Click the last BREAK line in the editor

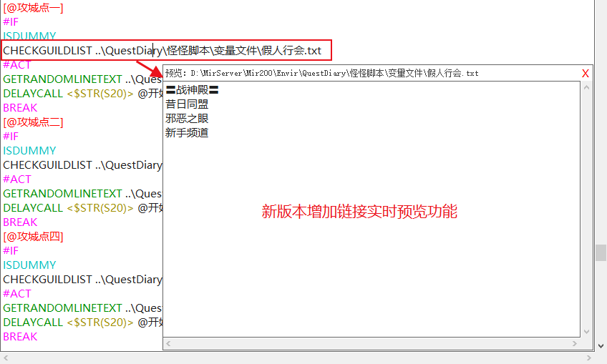[x=20, y=337]
